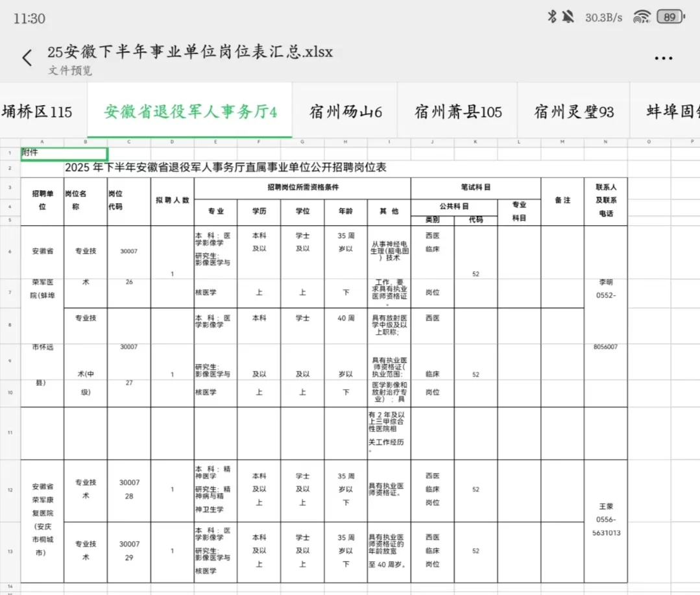Click the post code cell 30007 28
Screen dimensions: 700x595
129,490
